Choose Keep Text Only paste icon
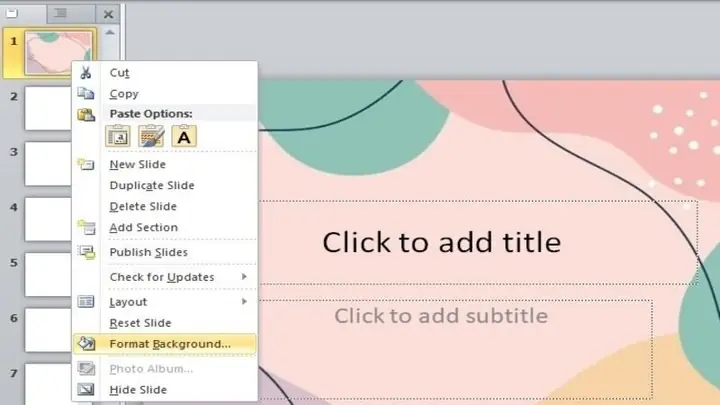The image size is (720, 405). click(x=184, y=136)
